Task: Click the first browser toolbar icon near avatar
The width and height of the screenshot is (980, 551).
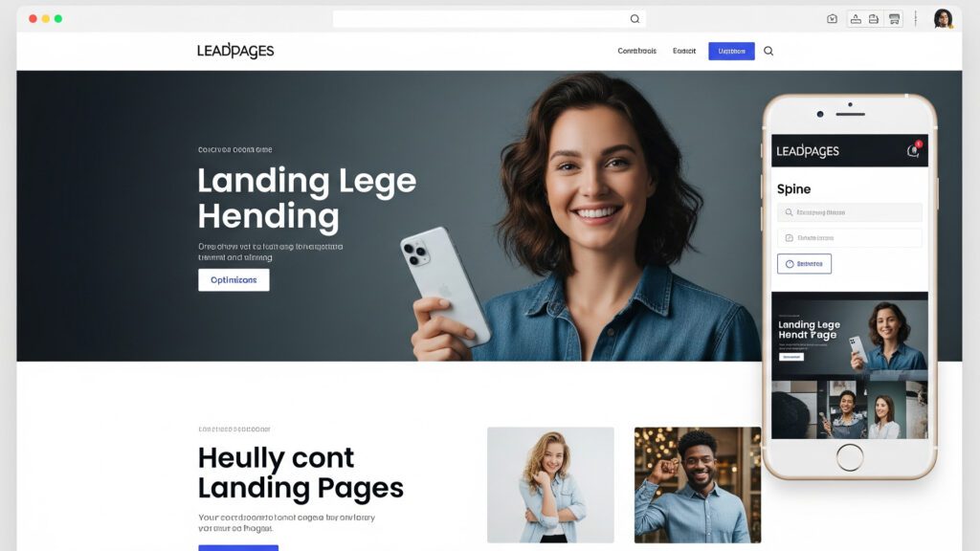Action: tap(832, 19)
